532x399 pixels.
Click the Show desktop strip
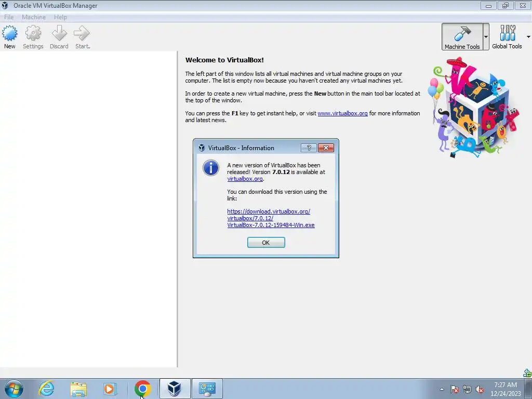[528, 389]
